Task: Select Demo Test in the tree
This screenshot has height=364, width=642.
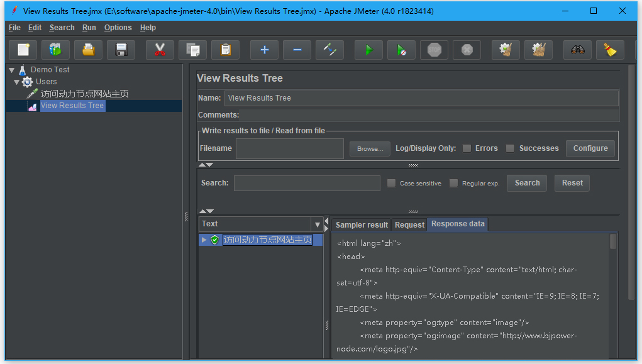Action: [50, 70]
